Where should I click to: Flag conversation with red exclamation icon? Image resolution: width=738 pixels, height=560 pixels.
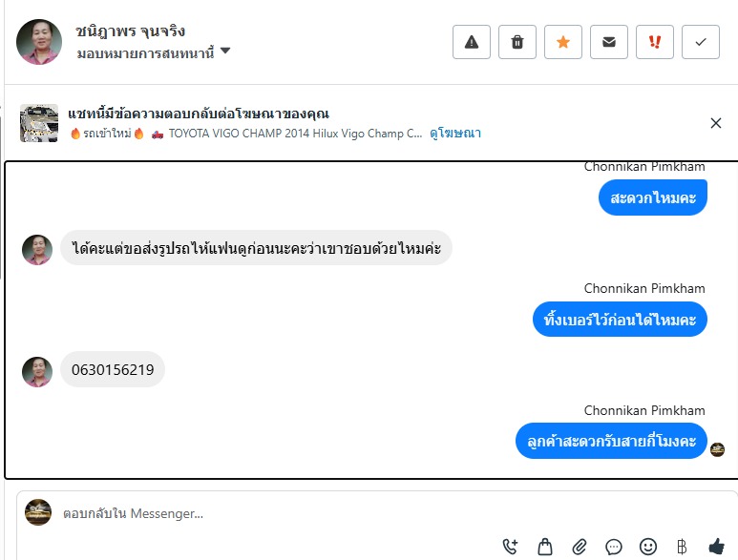[x=655, y=42]
